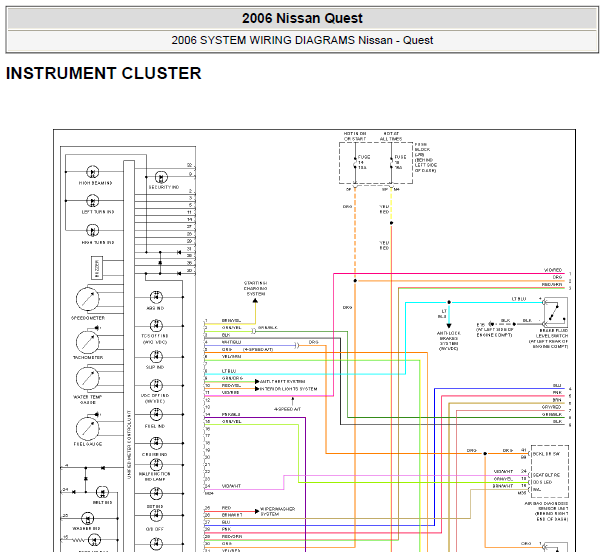This screenshot has height=552, width=601.
Task: Click the 'TACHOMETER' label
Action: click(x=88, y=357)
